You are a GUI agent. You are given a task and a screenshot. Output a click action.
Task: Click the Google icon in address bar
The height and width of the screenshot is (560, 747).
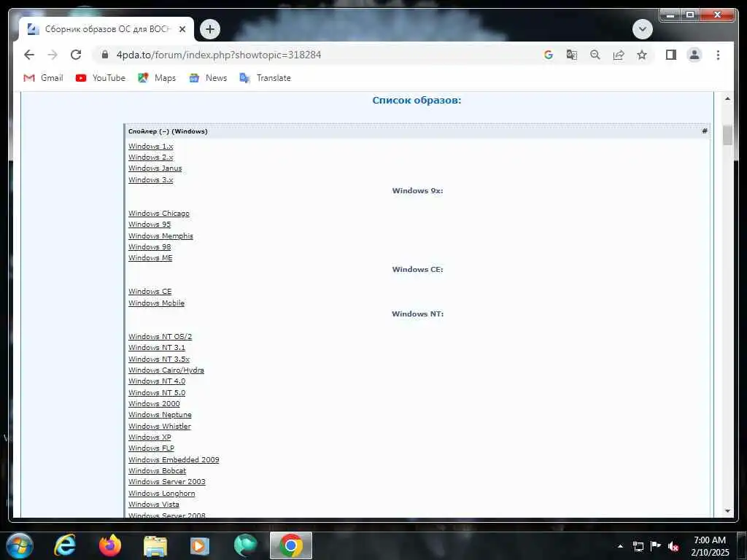click(549, 55)
